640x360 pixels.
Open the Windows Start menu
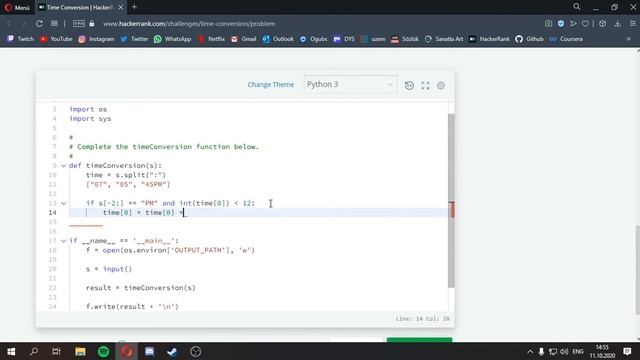point(11,351)
